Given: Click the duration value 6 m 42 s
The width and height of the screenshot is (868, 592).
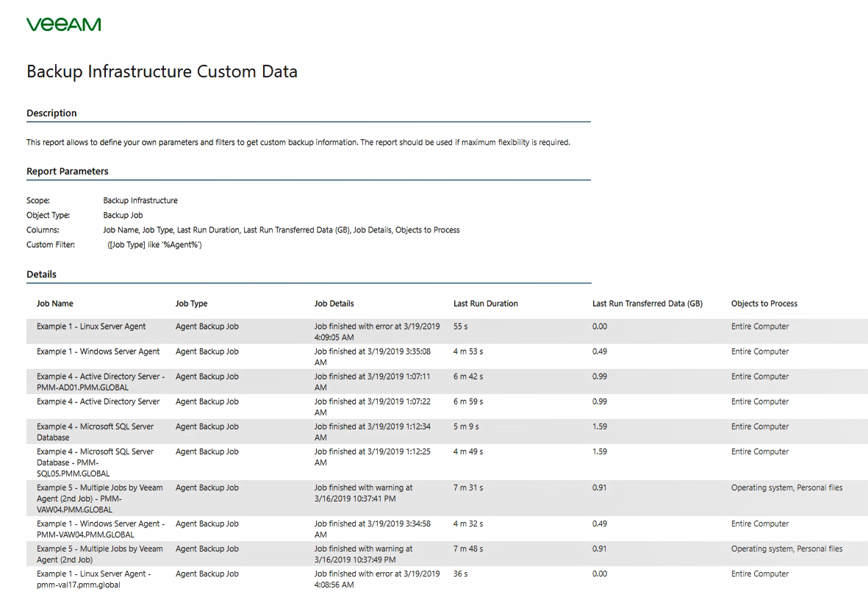Looking at the screenshot, I should pos(468,377).
